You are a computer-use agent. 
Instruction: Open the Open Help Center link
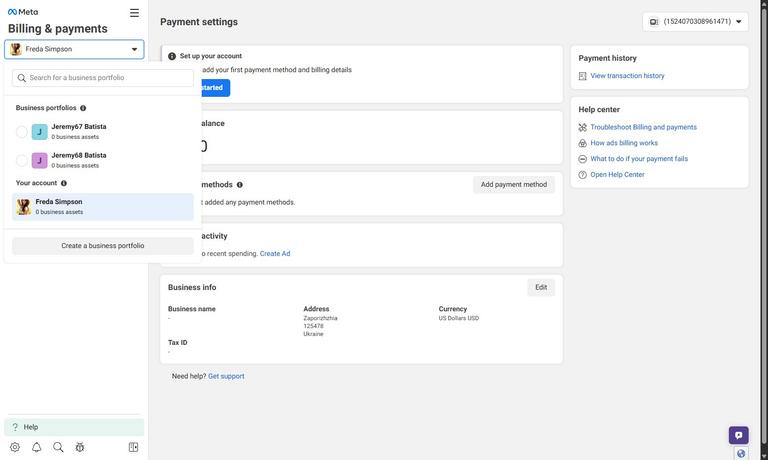coord(617,175)
